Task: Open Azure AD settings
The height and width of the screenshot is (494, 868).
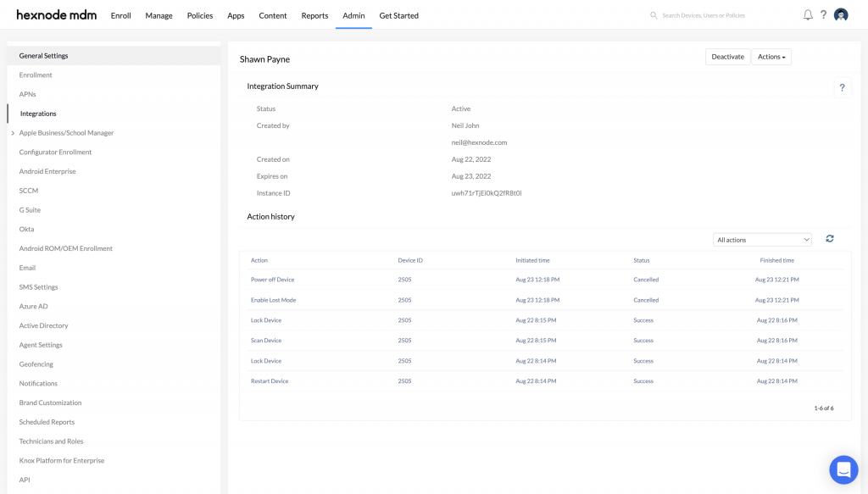Action: click(x=32, y=306)
